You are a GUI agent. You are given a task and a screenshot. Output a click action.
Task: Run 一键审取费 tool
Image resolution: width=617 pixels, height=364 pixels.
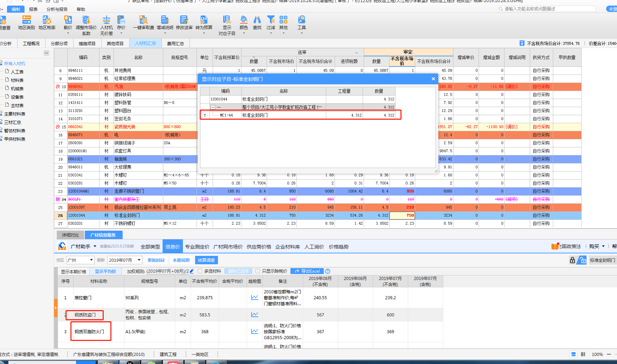tap(143, 22)
